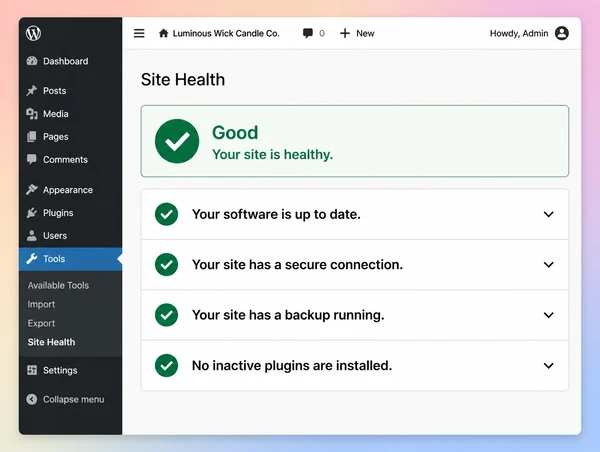The height and width of the screenshot is (452, 600).
Task: Open Export submenu link
Action: [41, 323]
